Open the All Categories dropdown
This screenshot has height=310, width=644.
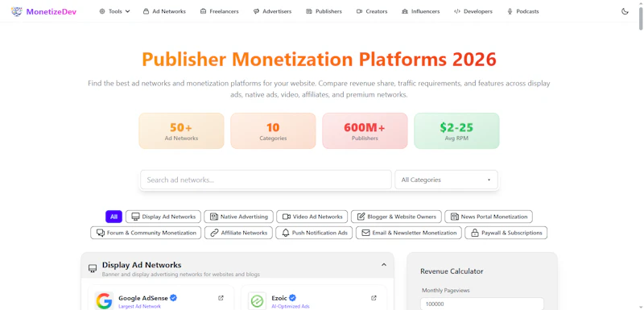click(447, 180)
